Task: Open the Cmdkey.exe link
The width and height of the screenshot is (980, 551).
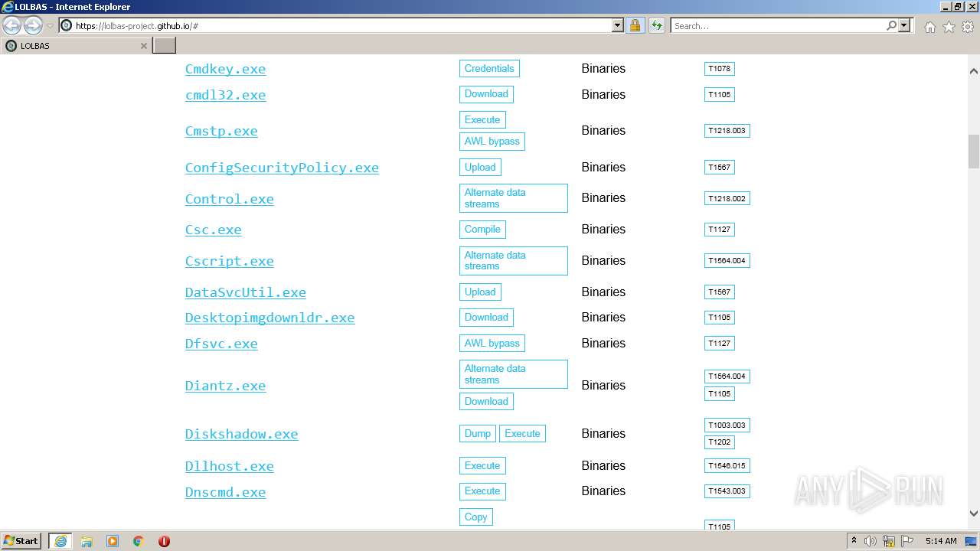Action: (x=225, y=69)
